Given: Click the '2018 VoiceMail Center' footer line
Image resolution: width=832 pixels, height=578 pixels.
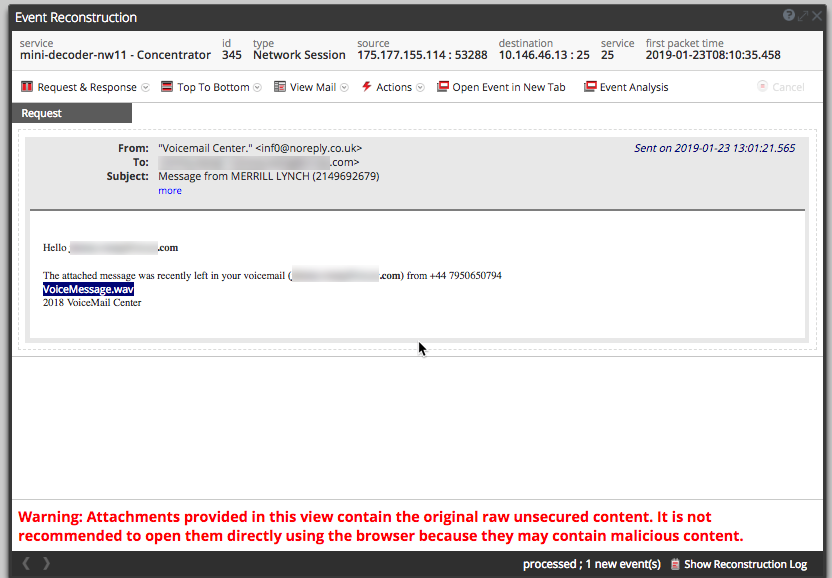Looking at the screenshot, I should (92, 303).
